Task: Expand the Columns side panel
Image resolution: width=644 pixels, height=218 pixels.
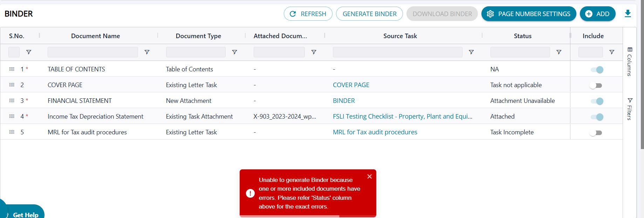Action: point(630,62)
